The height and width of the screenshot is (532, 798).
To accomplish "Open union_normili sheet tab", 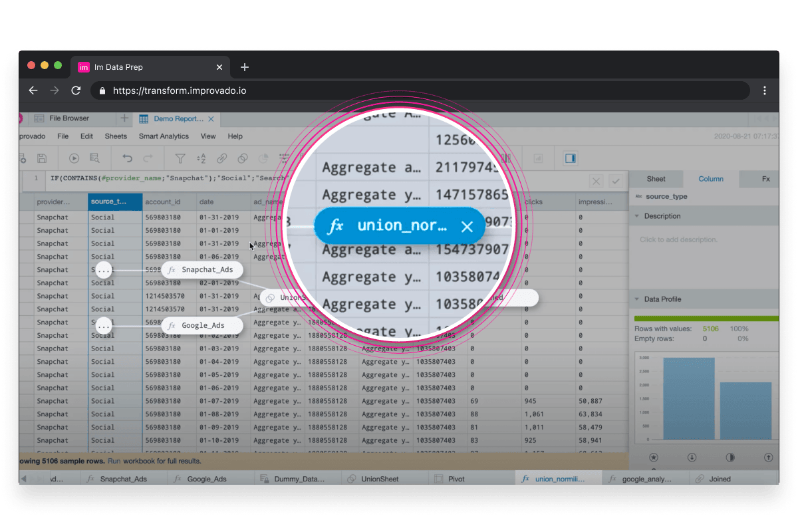I will point(557,479).
